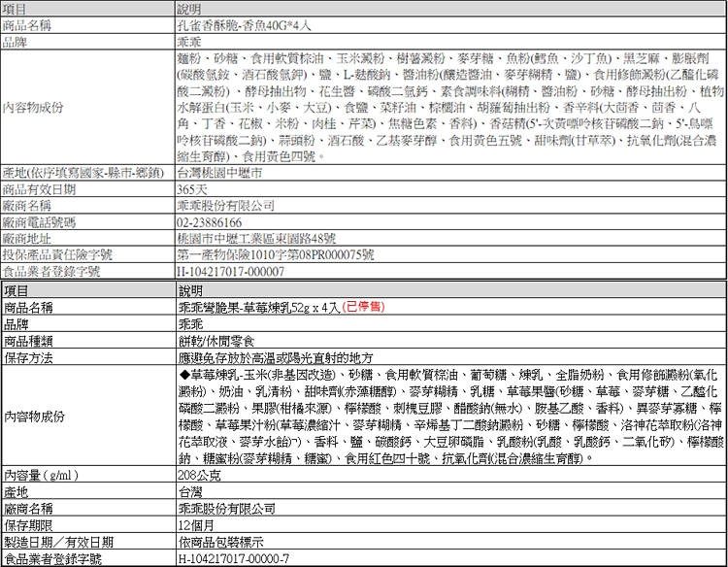Viewport: 728px width, 567px height.
Task: Click 內容物成份 label in the top table
Action: point(32,108)
